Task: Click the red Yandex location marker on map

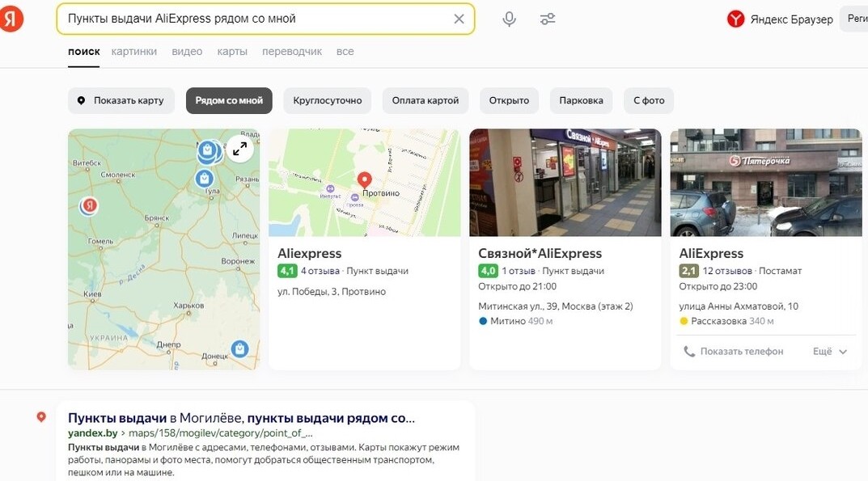Action: pos(88,206)
